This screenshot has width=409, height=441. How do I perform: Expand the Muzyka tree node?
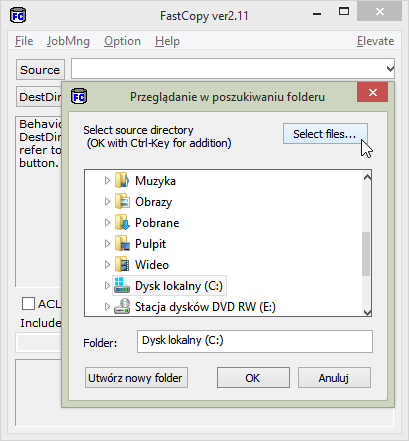107,181
